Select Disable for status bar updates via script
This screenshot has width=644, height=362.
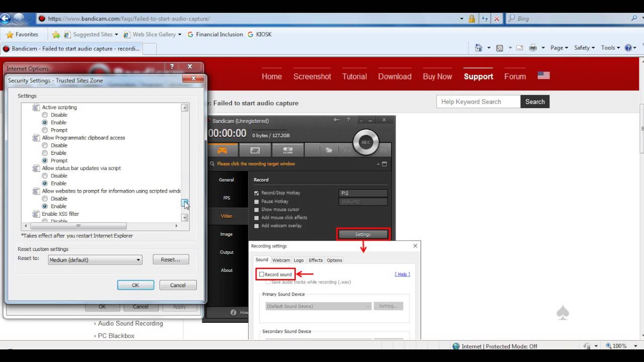[x=45, y=176]
